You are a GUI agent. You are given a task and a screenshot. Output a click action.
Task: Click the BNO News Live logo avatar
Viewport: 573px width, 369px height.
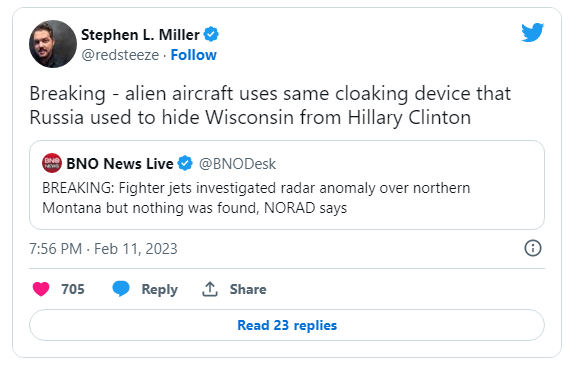click(x=52, y=163)
